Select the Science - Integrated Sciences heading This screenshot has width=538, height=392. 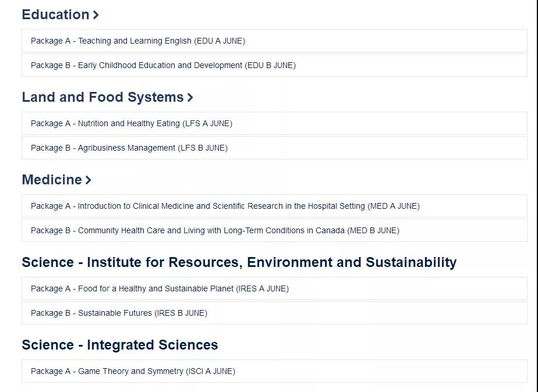pos(120,345)
